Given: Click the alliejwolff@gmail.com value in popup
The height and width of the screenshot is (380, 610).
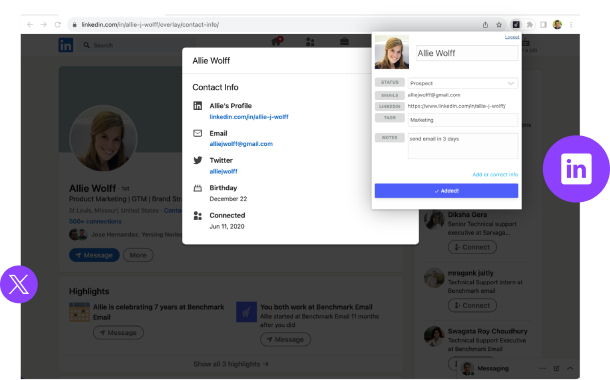Looking at the screenshot, I should [x=434, y=95].
